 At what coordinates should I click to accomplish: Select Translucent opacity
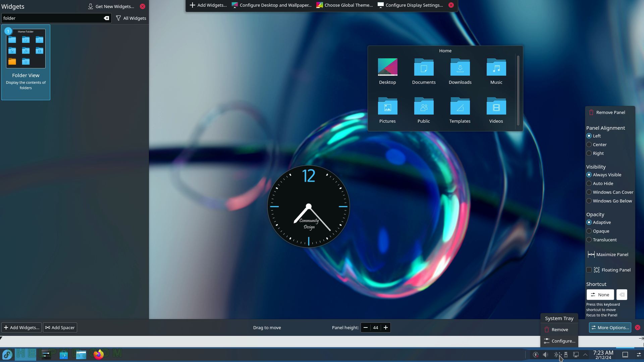tap(601, 240)
